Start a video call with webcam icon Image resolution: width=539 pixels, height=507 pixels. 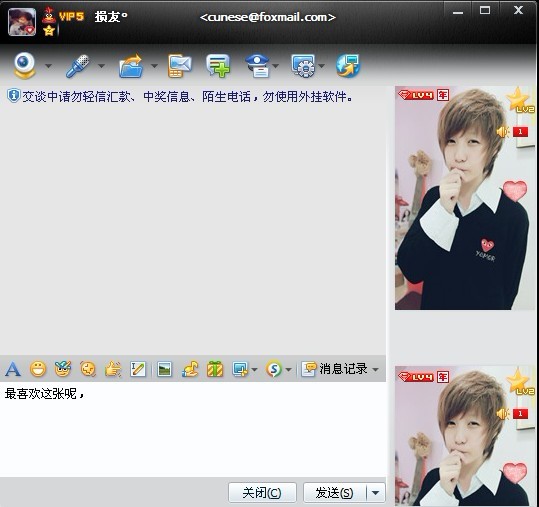tap(24, 65)
